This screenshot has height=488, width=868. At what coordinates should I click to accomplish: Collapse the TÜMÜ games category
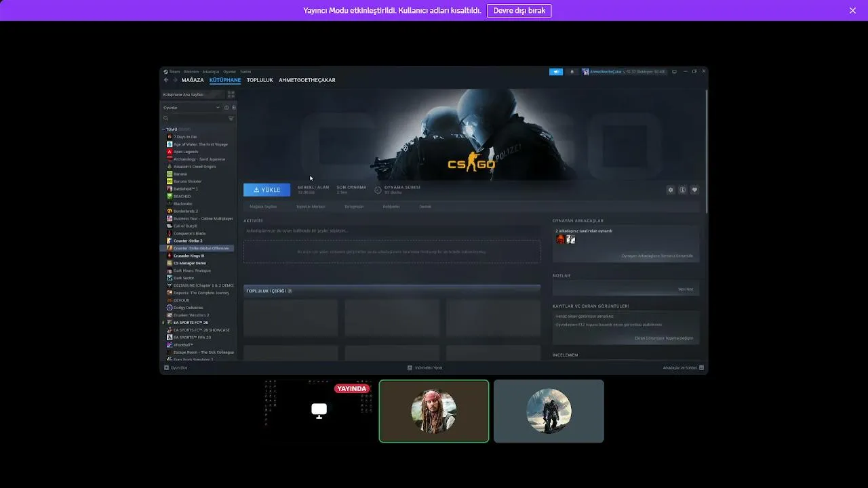[x=163, y=129]
